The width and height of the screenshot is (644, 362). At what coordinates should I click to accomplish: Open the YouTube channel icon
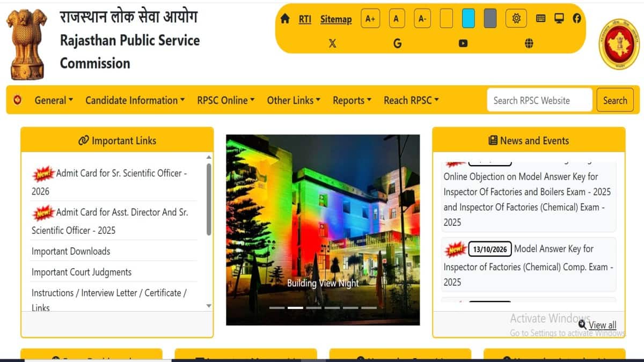coord(463,43)
